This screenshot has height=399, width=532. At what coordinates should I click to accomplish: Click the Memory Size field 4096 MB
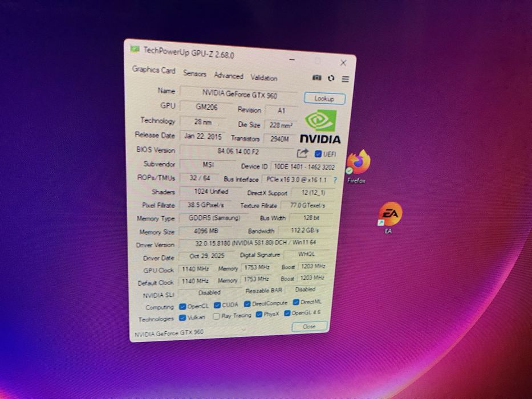206,231
